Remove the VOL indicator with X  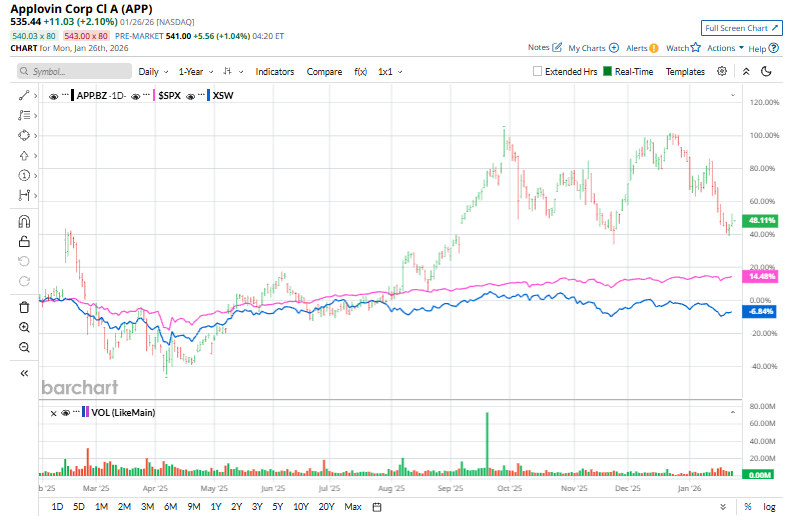54,413
